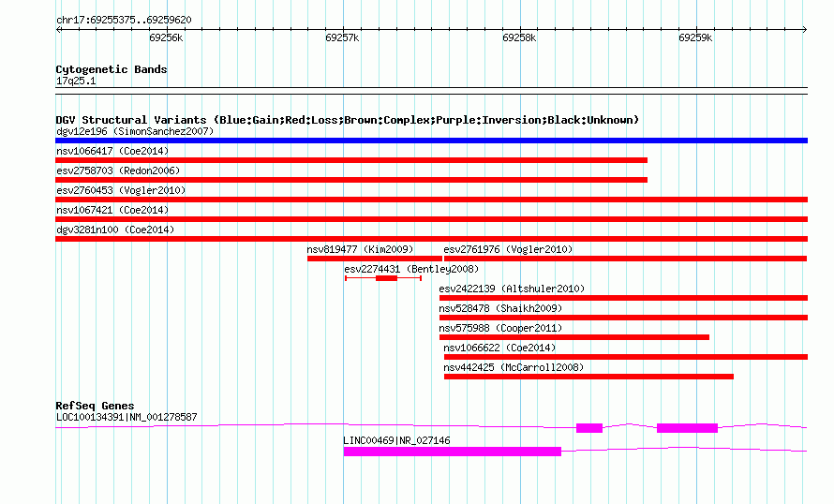
Task: Click the DGV Structural Variants track title
Action: (347, 120)
